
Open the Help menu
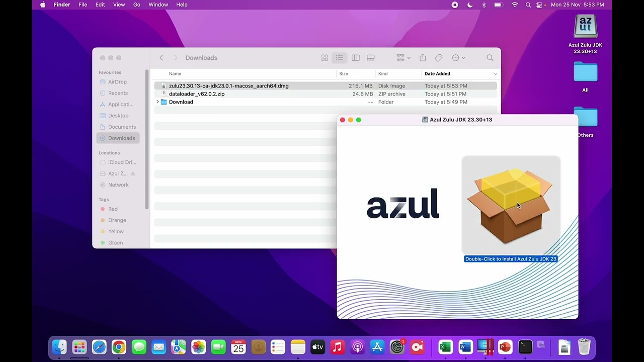(x=182, y=5)
